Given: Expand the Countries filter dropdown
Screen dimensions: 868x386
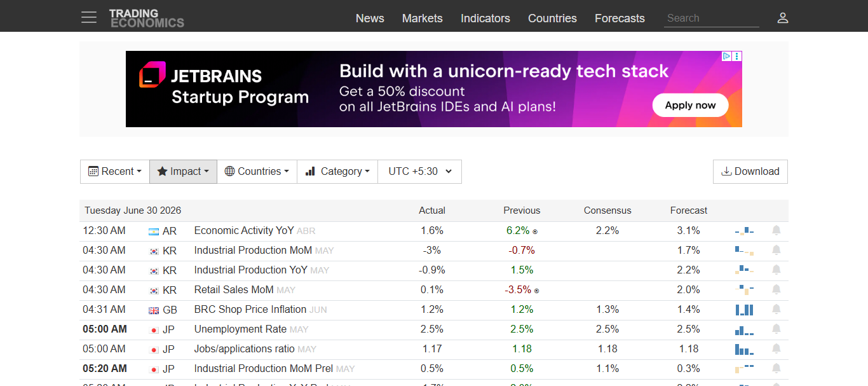Looking at the screenshot, I should (x=257, y=171).
